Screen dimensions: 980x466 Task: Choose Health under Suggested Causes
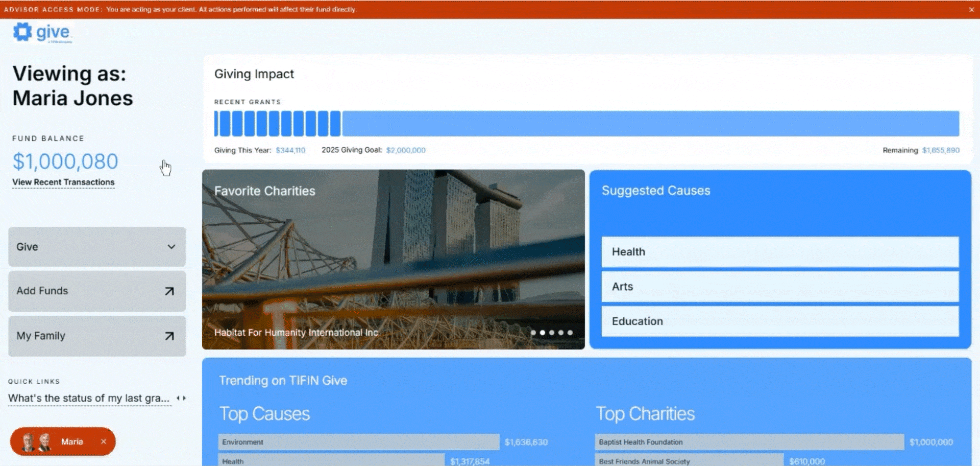coord(779,252)
